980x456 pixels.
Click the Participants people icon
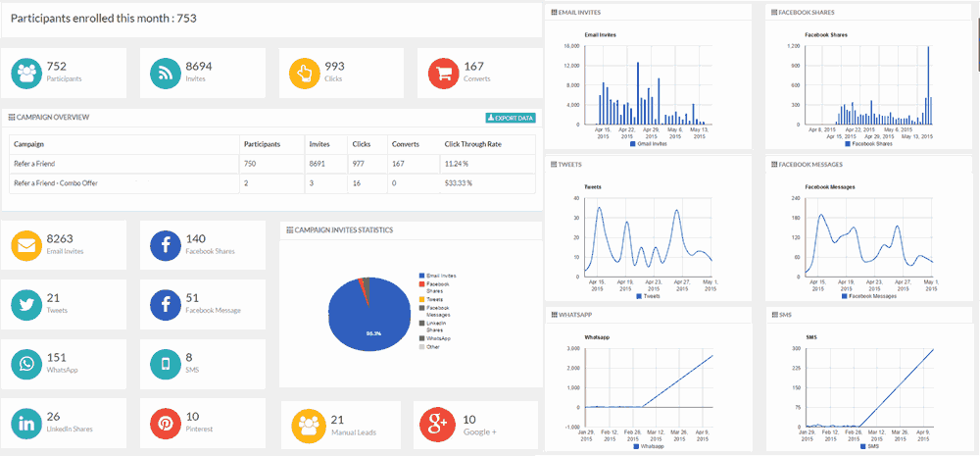coord(26,74)
